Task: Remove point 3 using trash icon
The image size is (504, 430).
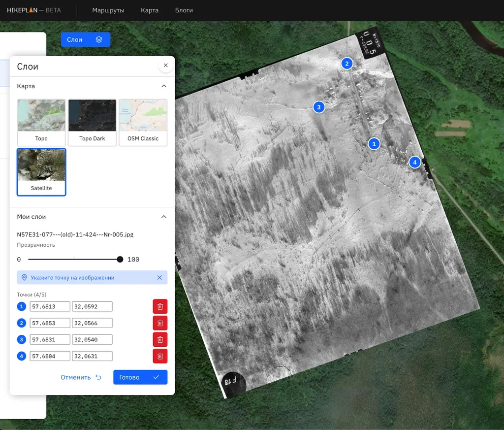Action: (x=160, y=339)
